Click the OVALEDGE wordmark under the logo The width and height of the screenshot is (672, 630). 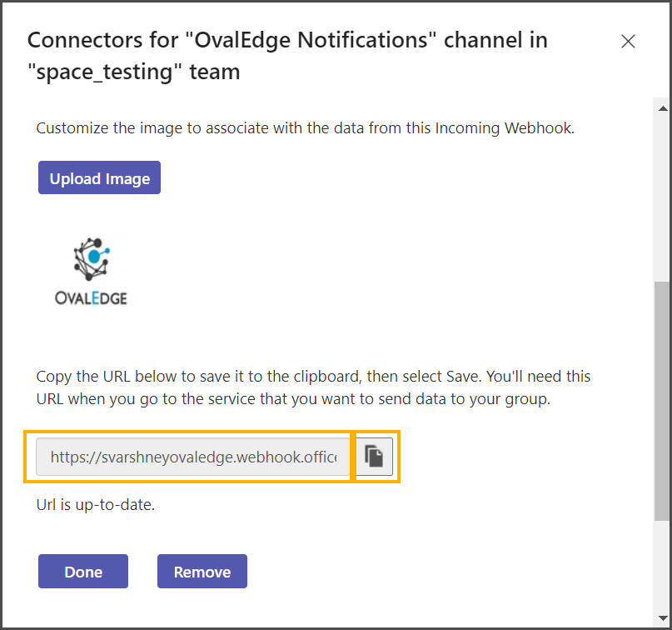[x=91, y=297]
